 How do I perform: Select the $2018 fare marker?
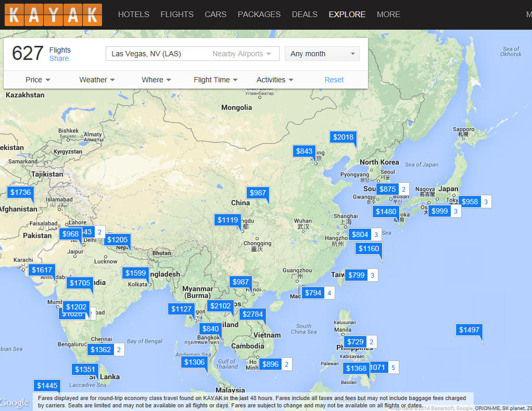coord(343,137)
